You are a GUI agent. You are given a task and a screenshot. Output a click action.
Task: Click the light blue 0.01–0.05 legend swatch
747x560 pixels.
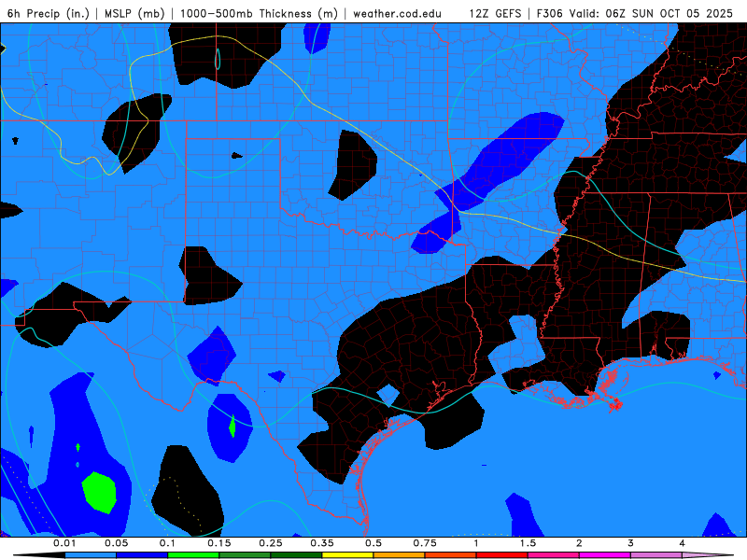(90, 555)
